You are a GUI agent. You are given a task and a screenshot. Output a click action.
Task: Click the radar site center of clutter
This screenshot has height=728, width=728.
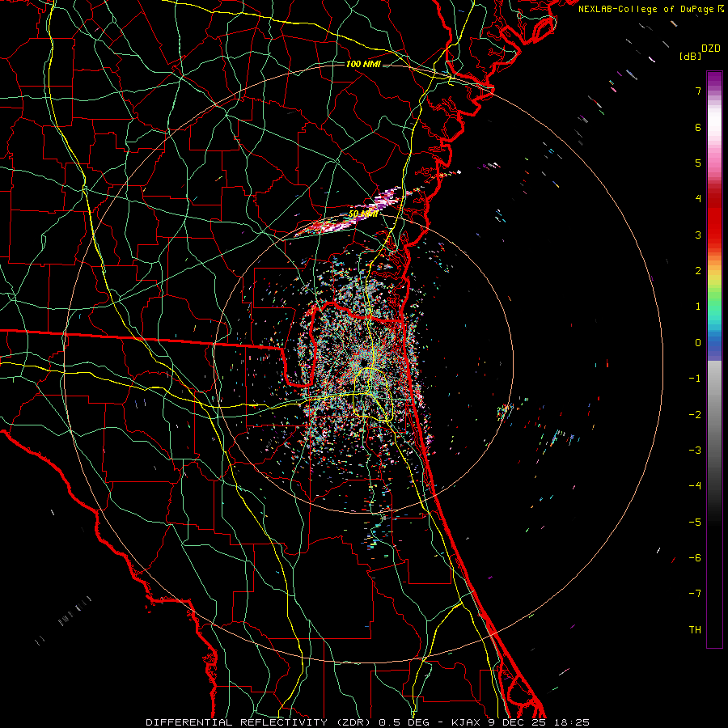(x=363, y=362)
